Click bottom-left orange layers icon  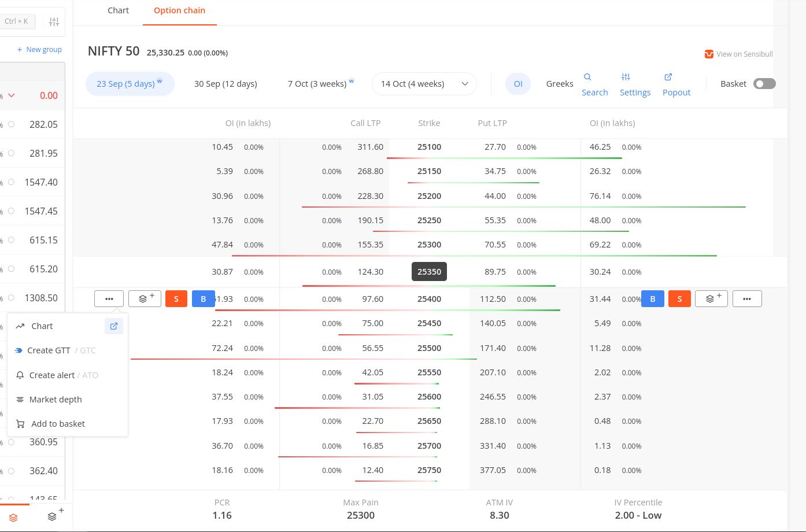click(x=13, y=518)
